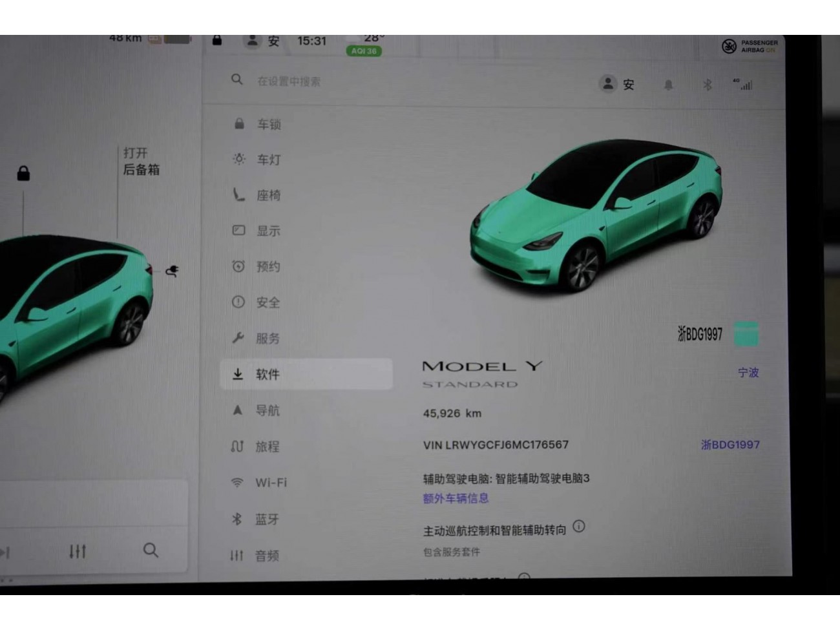The height and width of the screenshot is (630, 840).
Task: Open the 车灯 (Lights) settings menu
Action: (x=306, y=159)
